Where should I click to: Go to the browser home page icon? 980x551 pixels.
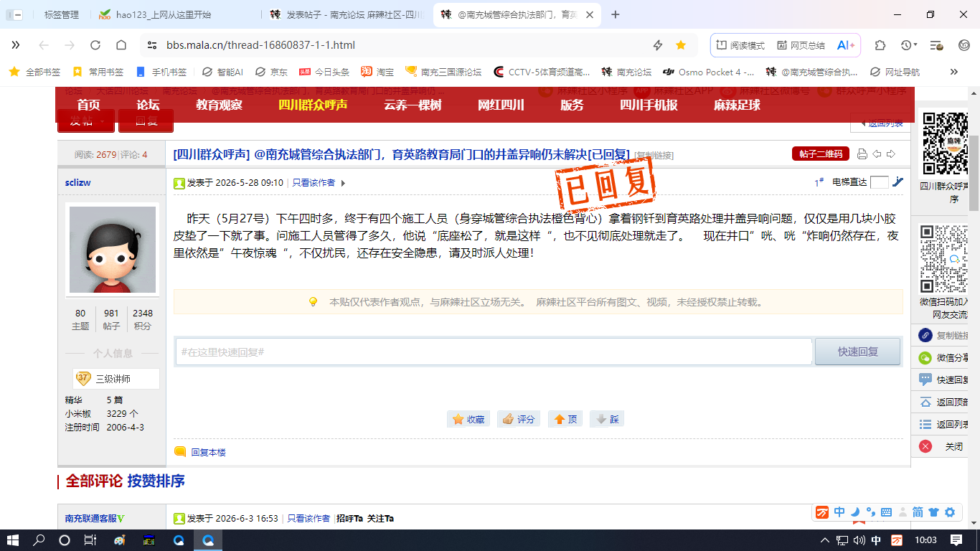point(121,45)
